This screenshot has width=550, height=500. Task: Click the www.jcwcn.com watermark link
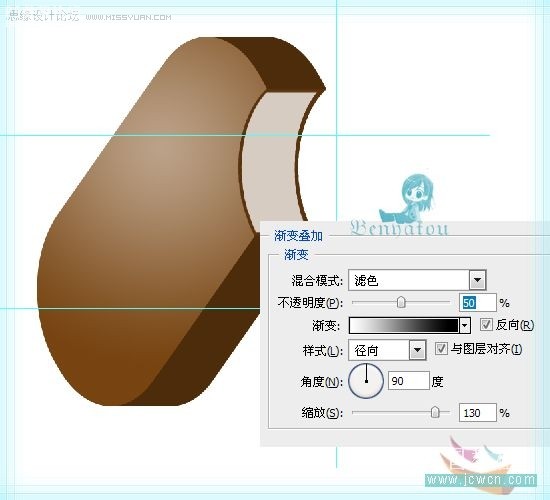tap(481, 480)
